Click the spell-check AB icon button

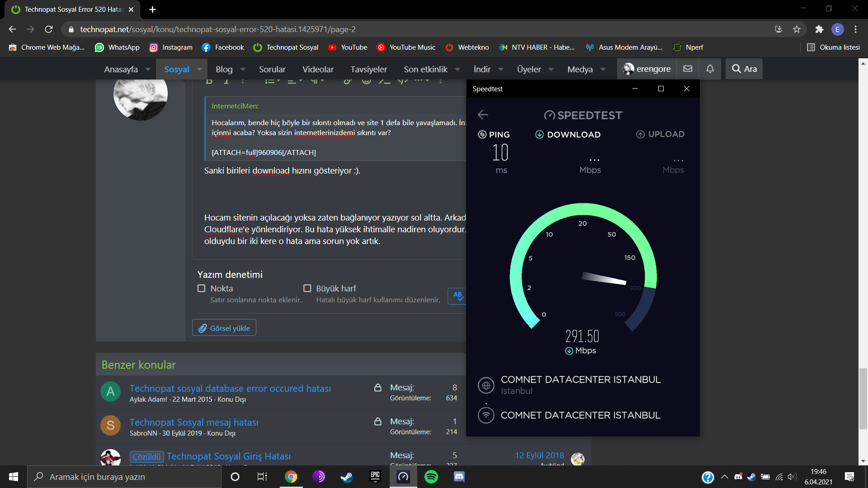point(458,296)
